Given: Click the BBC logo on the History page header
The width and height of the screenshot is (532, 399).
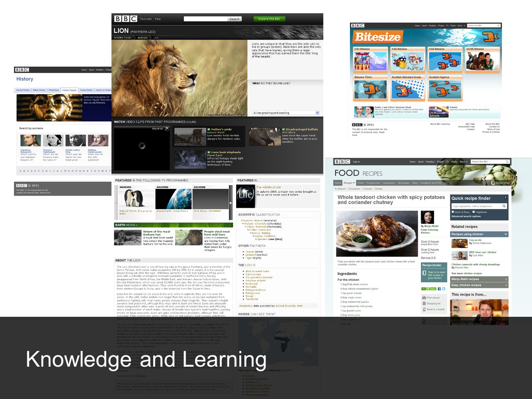Looking at the screenshot, I should pyautogui.click(x=22, y=70).
